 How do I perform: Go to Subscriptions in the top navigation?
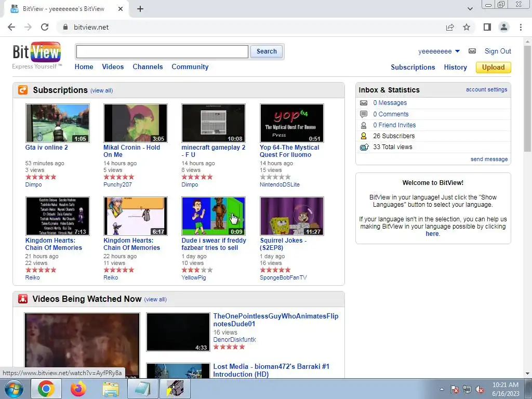coord(413,67)
